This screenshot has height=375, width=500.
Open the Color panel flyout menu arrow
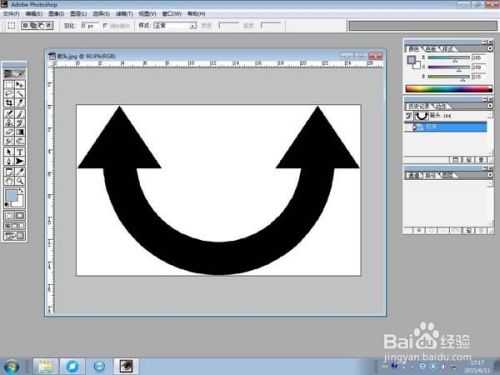pyautogui.click(x=490, y=49)
